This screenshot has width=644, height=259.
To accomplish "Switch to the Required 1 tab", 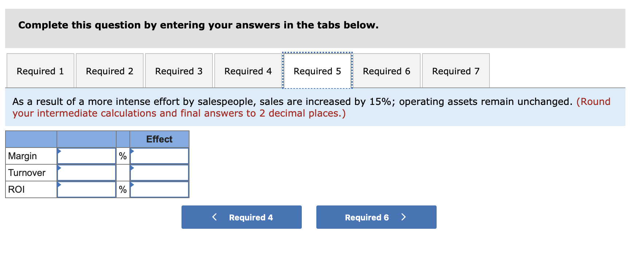I will coord(40,71).
